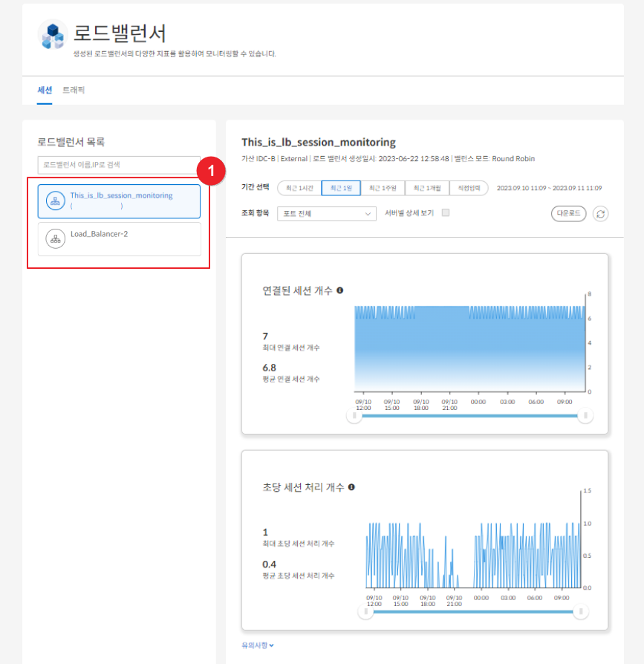Expand the 유의사항 section
This screenshot has width=644, height=664.
point(257,645)
